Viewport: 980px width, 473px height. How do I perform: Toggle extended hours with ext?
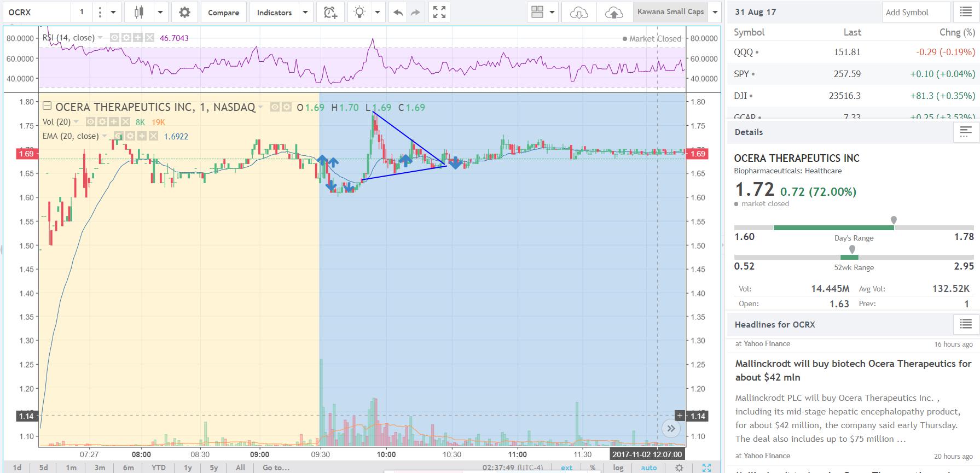(x=566, y=468)
